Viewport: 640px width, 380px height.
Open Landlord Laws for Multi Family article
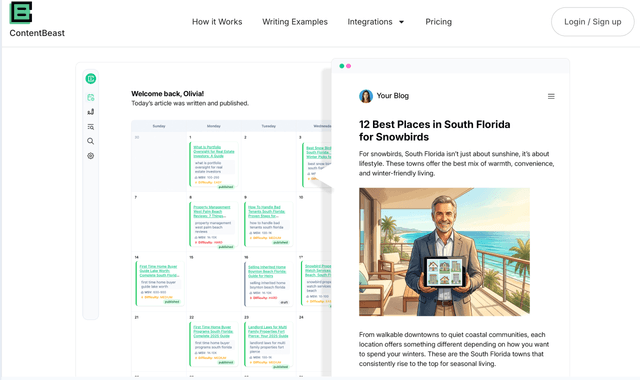pyautogui.click(x=268, y=331)
